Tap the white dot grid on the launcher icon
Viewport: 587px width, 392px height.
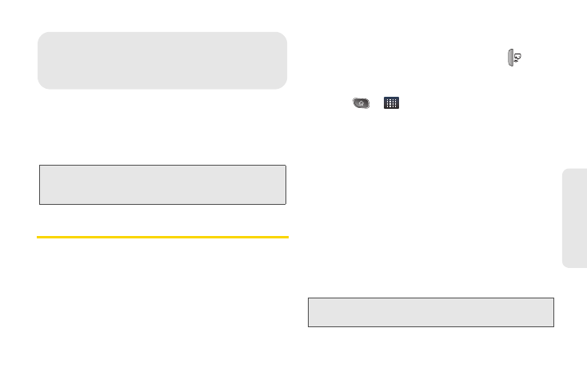pos(392,103)
